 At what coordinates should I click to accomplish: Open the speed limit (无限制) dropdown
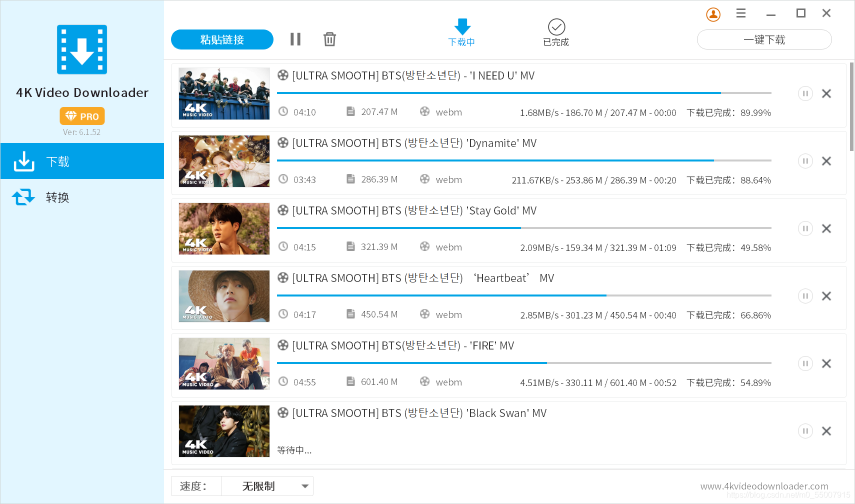[x=267, y=486]
